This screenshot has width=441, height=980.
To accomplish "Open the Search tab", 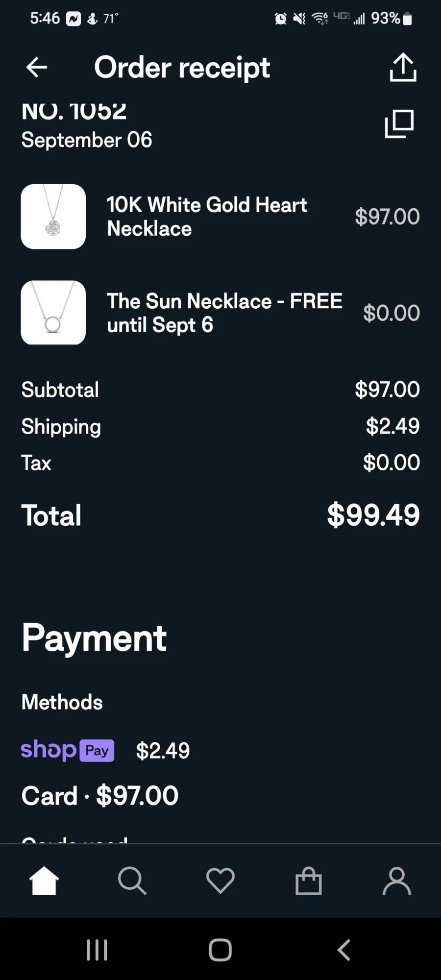I will click(132, 881).
